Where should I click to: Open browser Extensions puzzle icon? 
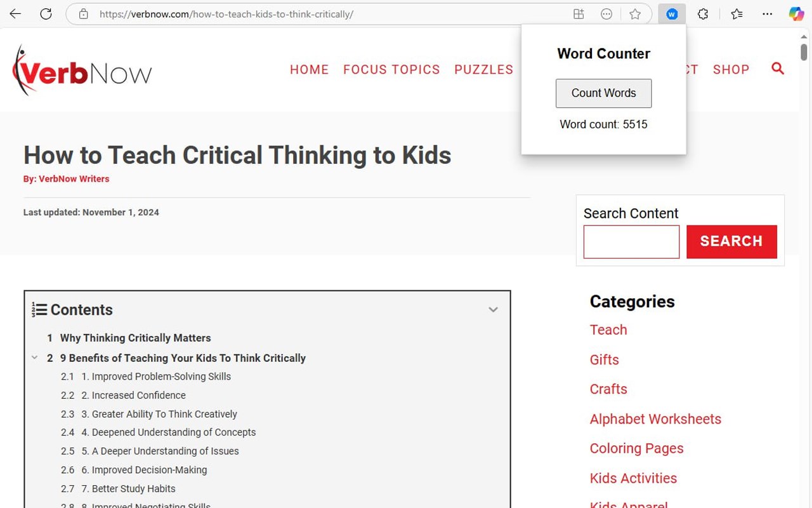click(703, 14)
